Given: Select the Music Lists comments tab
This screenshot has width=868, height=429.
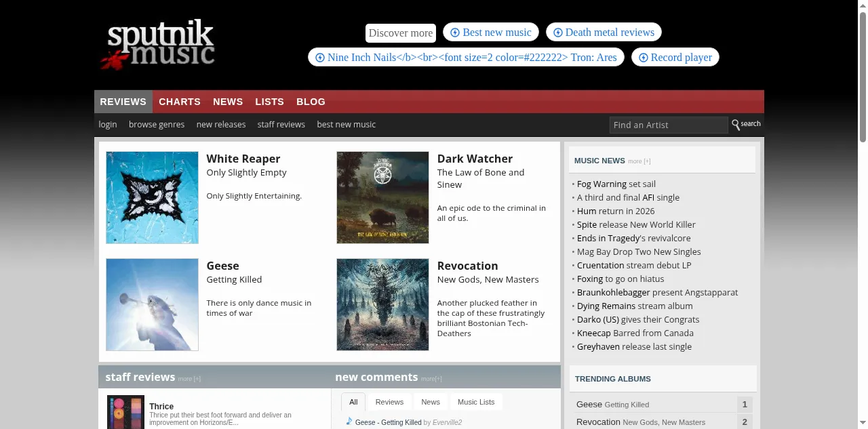Looking at the screenshot, I should [x=476, y=402].
